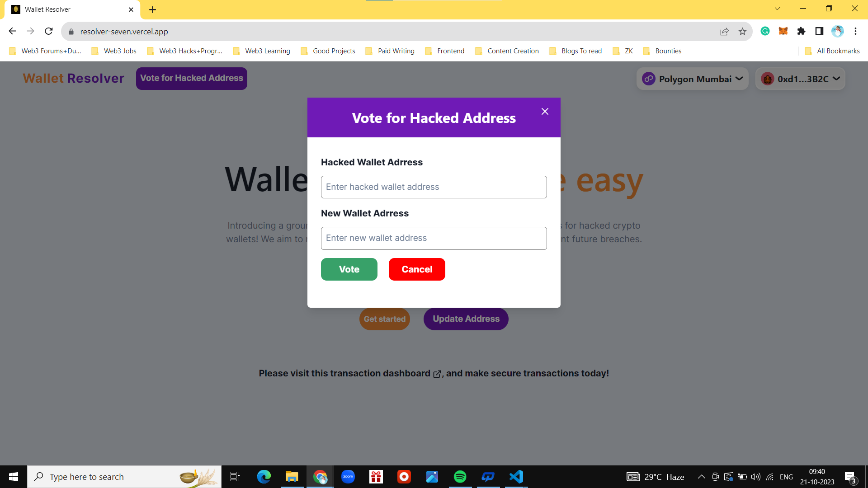Expand the Polygon Mumbai network dropdown
The width and height of the screenshot is (868, 488).
pos(692,79)
